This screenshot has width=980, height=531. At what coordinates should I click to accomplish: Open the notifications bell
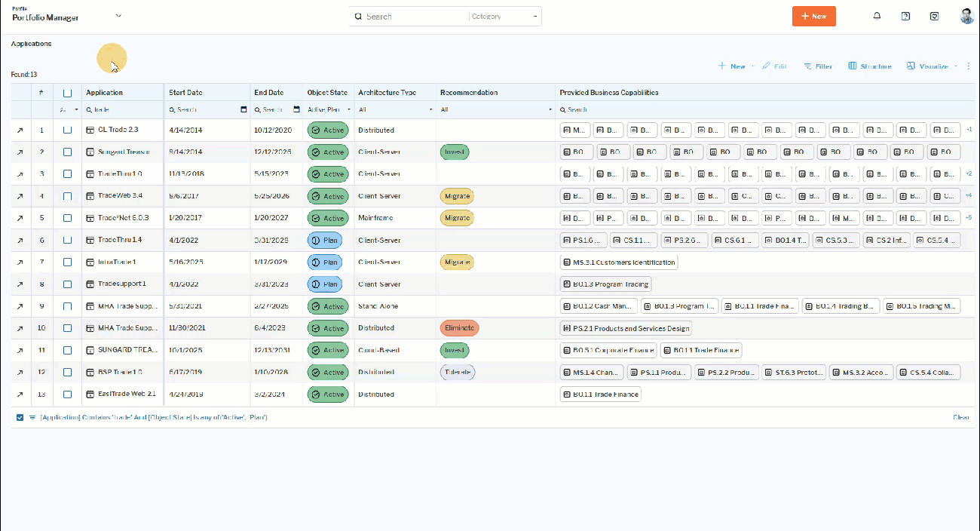click(877, 16)
